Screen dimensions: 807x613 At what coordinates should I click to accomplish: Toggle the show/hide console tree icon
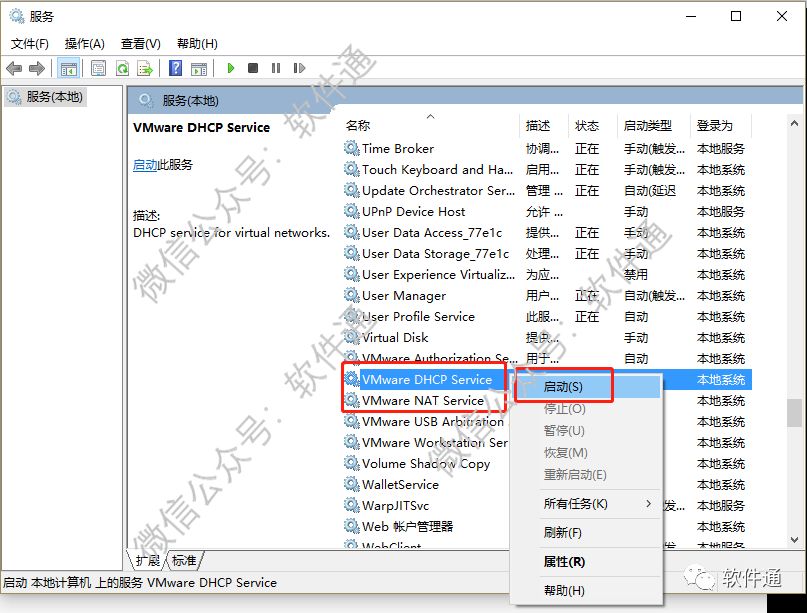(x=68, y=68)
